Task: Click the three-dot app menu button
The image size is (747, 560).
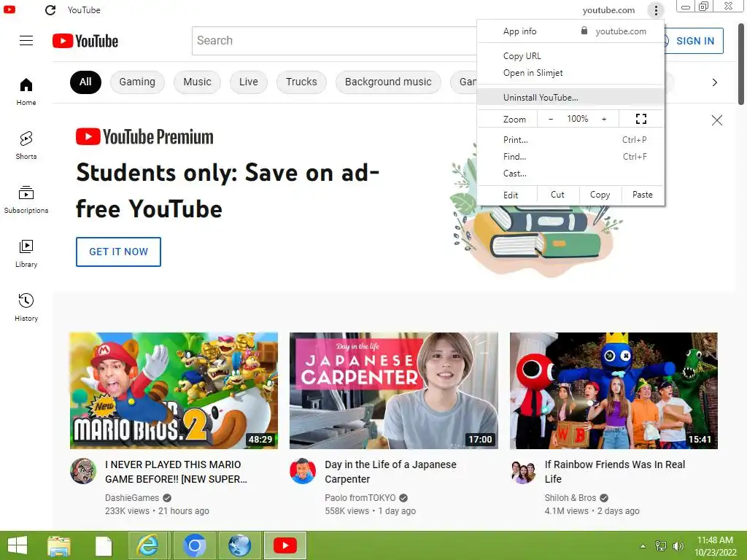Action: point(656,10)
